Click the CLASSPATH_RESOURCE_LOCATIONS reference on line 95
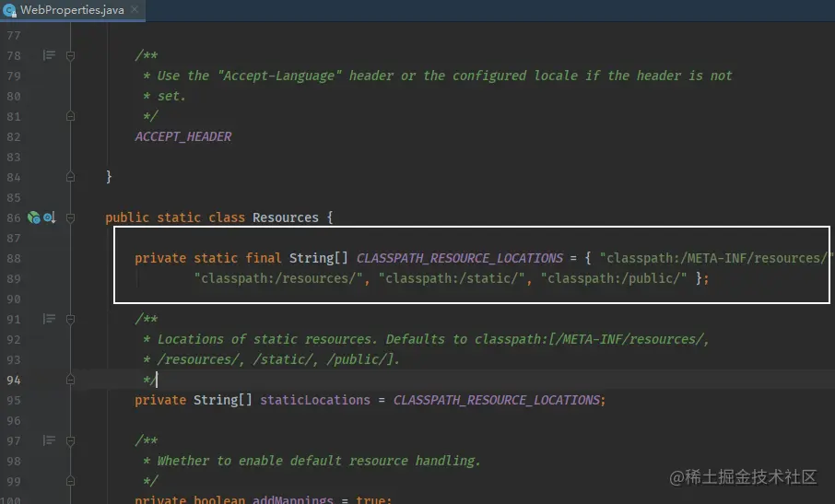835x504 pixels. click(x=497, y=400)
